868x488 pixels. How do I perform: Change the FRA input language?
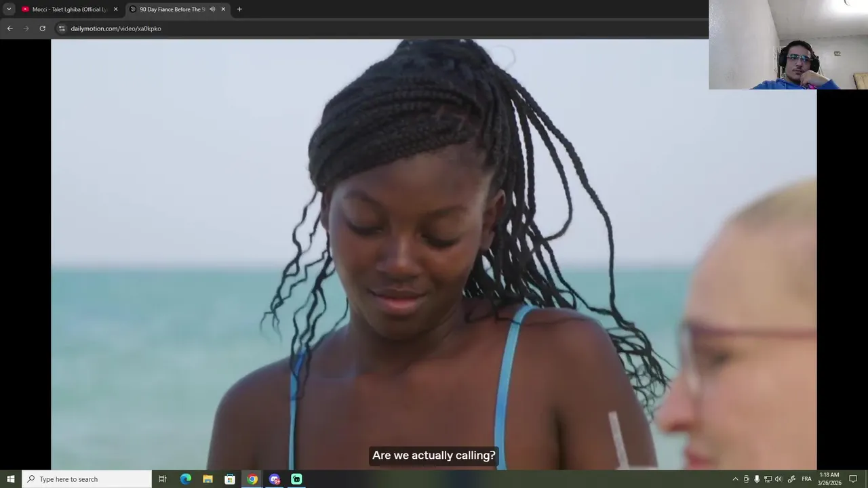click(807, 479)
